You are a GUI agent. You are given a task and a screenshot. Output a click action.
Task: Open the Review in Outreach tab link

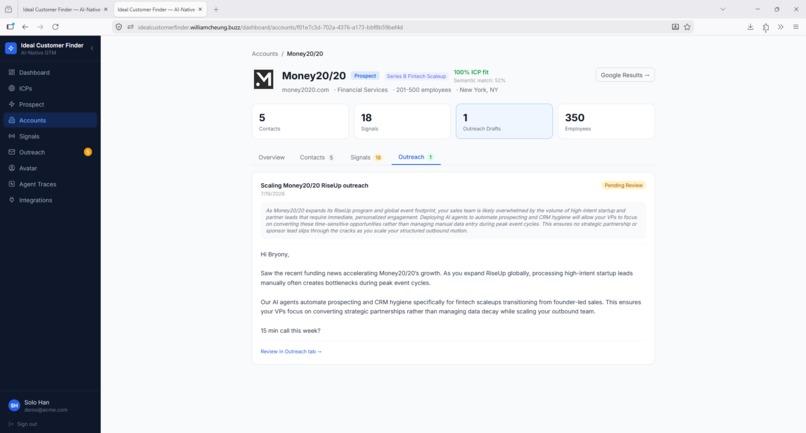point(291,352)
